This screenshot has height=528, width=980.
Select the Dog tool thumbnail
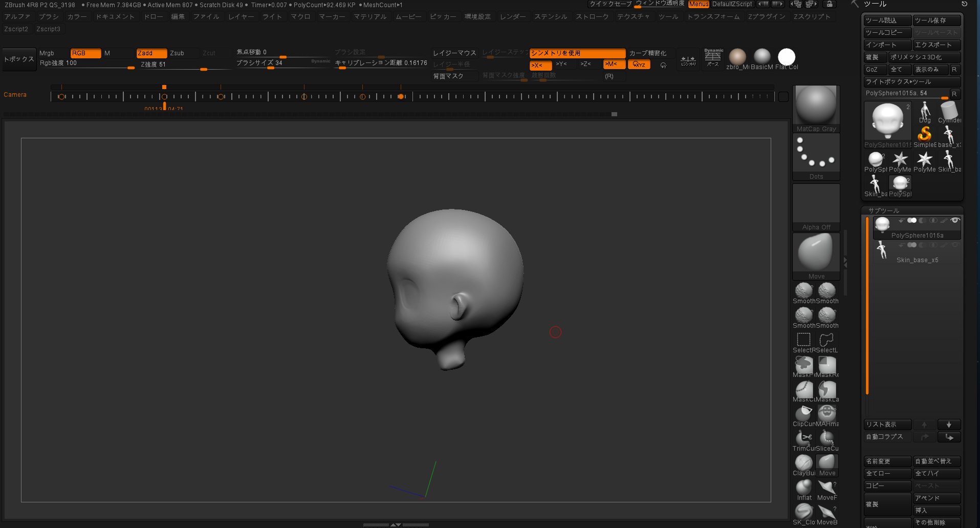[925, 112]
